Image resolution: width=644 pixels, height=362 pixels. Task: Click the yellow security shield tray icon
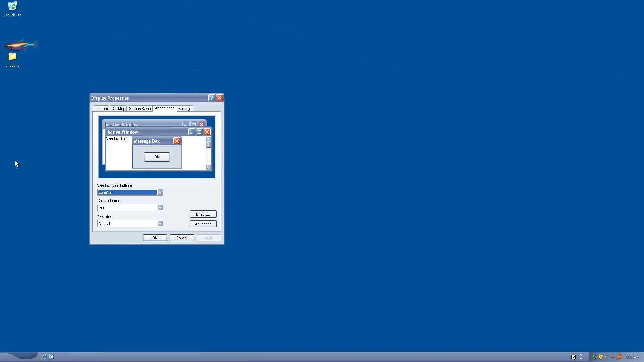tap(601, 357)
